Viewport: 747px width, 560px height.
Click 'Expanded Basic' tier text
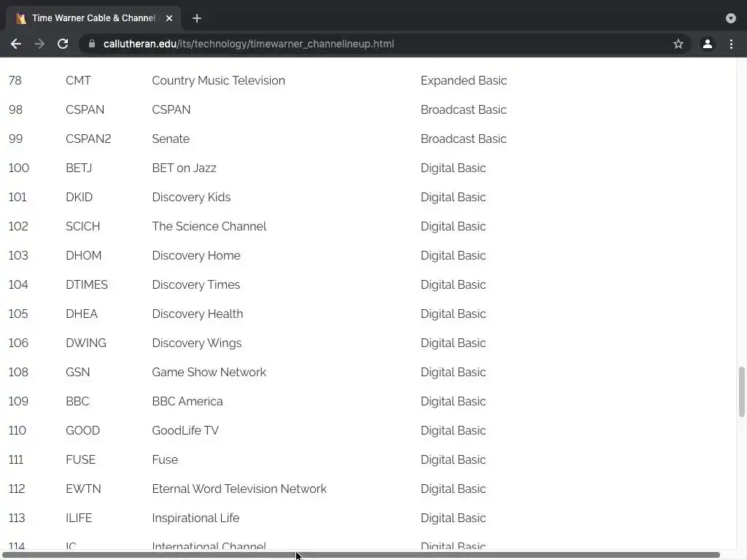pos(463,80)
